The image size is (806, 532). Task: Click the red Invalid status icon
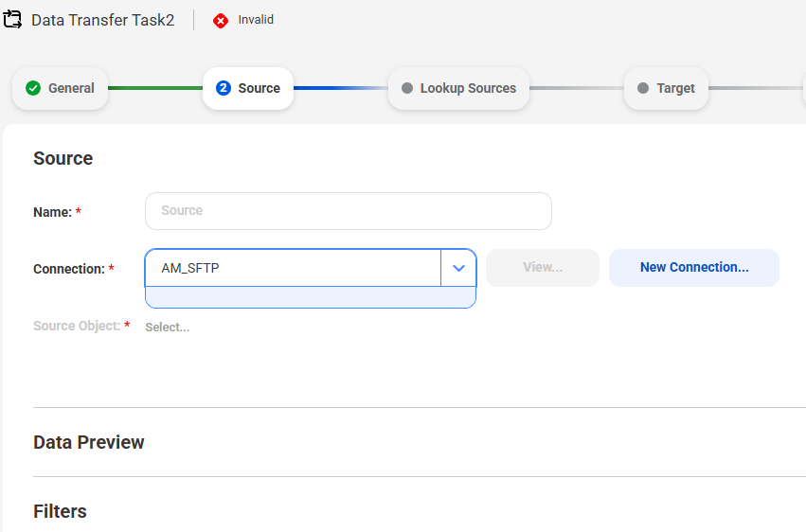pos(221,21)
